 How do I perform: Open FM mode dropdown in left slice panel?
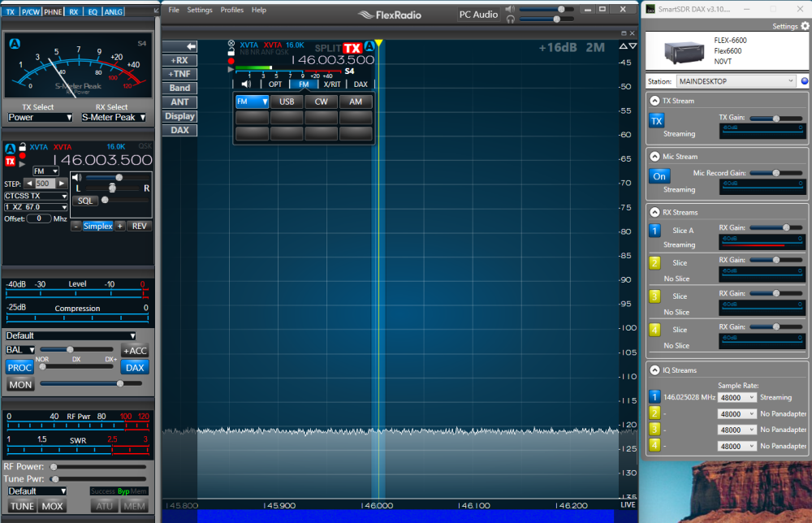pyautogui.click(x=45, y=171)
